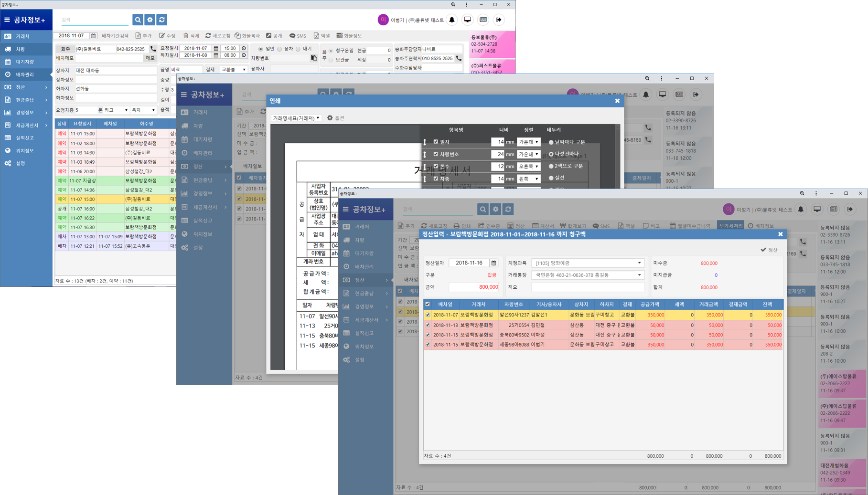Open settings gear button in top-left window header
The image size is (868, 495).
click(150, 20)
